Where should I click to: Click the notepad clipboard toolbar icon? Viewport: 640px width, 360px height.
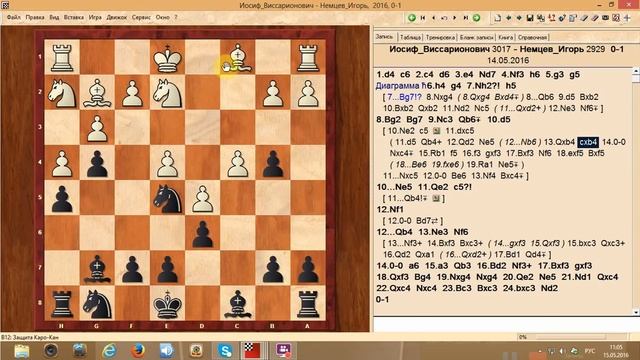pyautogui.click(x=573, y=18)
